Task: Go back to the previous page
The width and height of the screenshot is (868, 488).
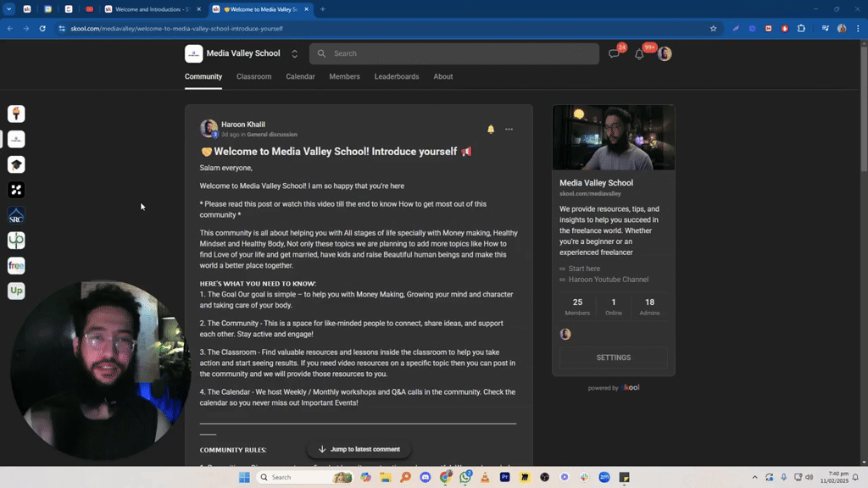Action: pyautogui.click(x=10, y=28)
